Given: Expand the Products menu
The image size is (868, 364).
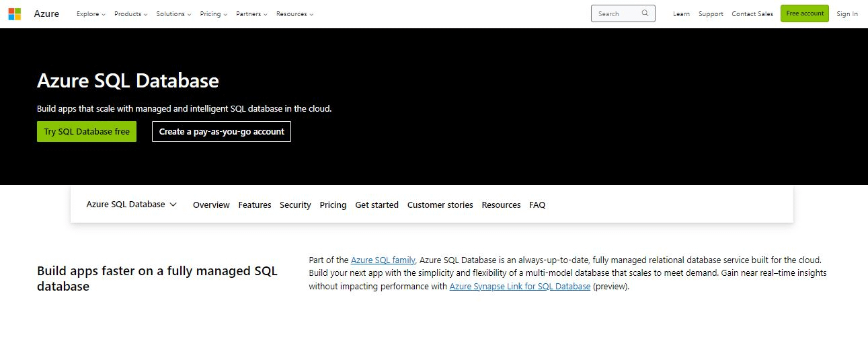Looking at the screenshot, I should 130,13.
